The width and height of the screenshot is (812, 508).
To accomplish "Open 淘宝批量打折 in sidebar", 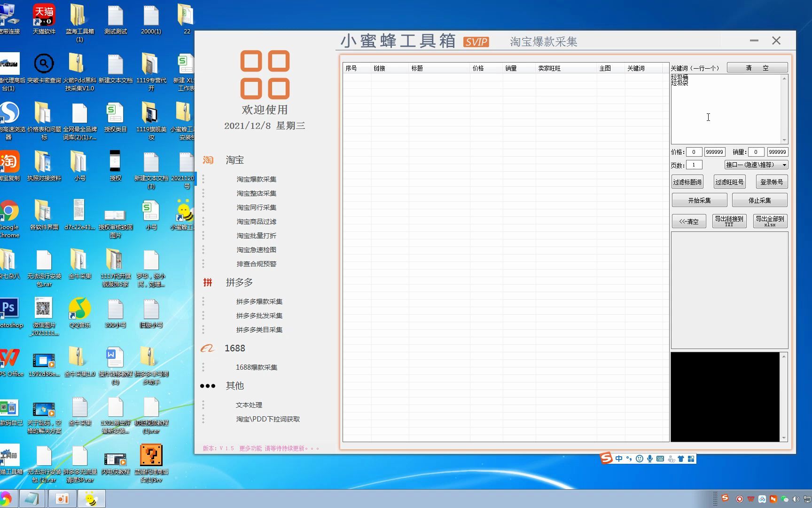I will (256, 236).
